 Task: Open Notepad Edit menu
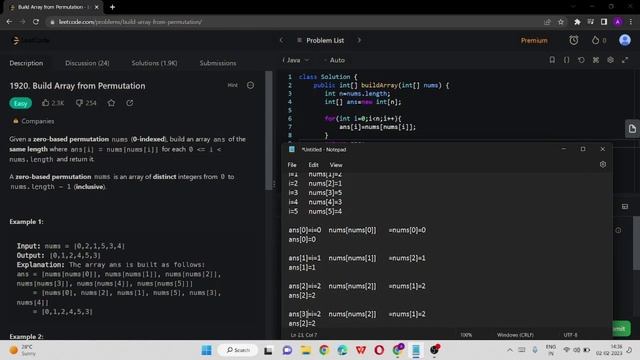313,165
